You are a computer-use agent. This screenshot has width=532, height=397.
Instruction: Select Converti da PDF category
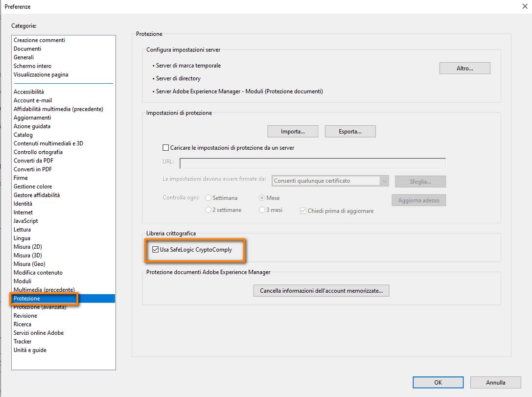pyautogui.click(x=33, y=161)
